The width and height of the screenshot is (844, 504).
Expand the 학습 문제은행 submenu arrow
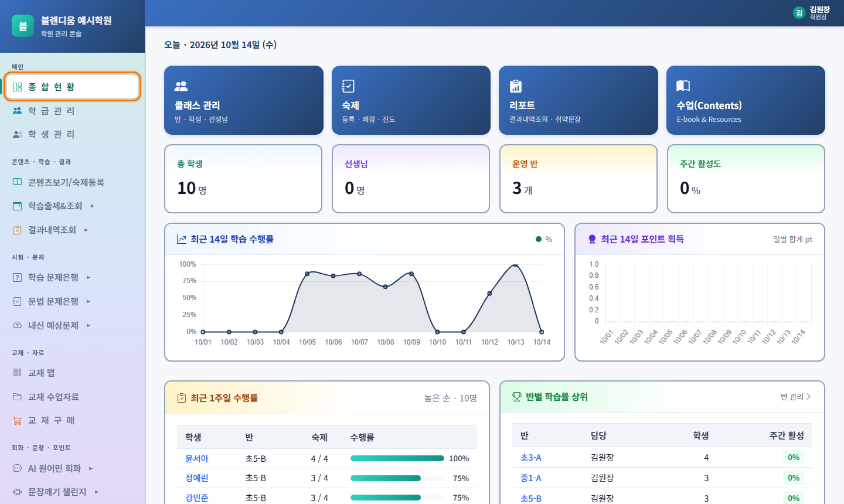(x=89, y=277)
